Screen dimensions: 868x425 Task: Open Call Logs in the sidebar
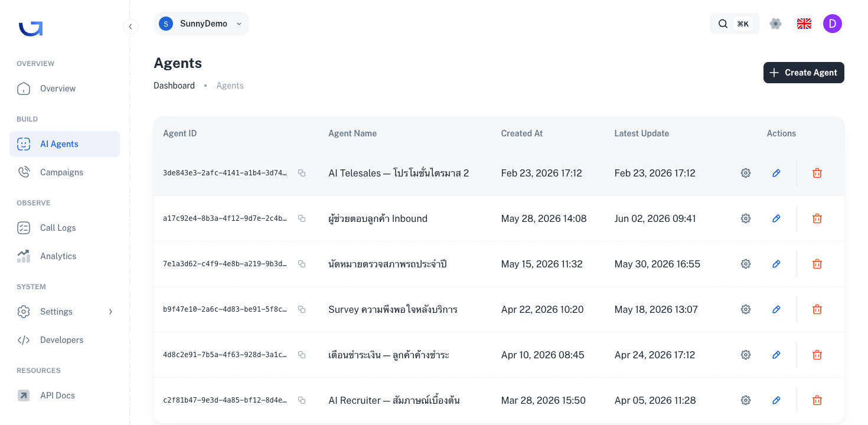64,228
